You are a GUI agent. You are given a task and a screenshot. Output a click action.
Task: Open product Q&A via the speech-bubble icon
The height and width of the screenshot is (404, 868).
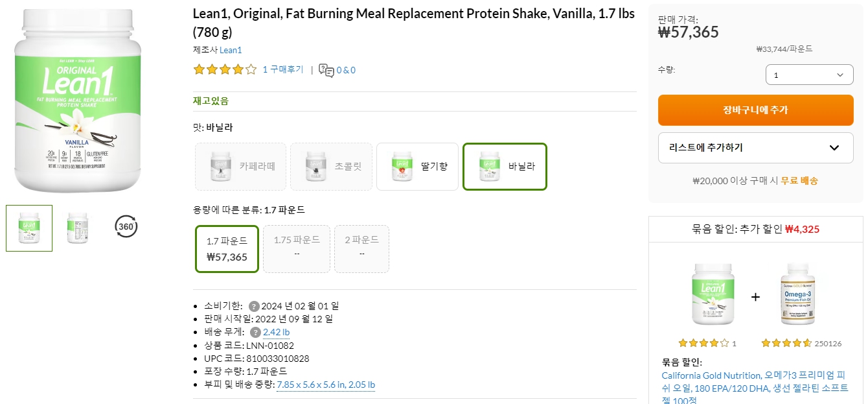(x=325, y=71)
